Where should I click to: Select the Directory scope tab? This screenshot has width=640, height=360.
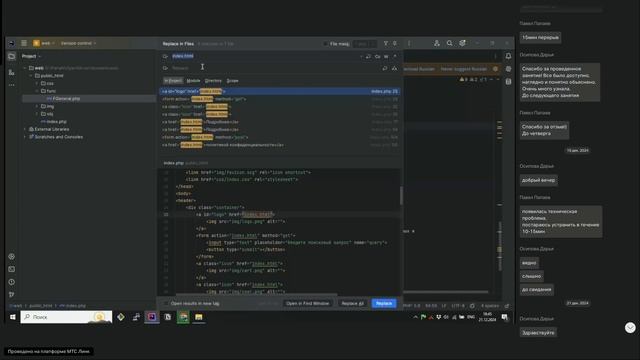click(x=213, y=81)
